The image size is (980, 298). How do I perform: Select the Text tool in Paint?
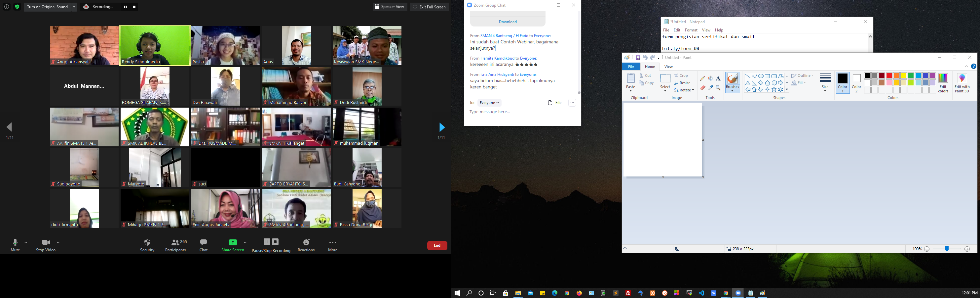point(718,78)
